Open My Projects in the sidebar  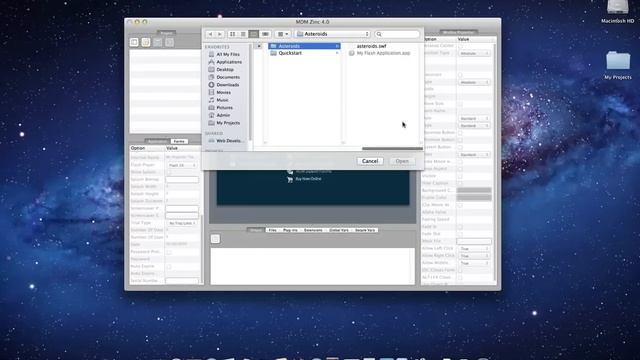[224, 123]
